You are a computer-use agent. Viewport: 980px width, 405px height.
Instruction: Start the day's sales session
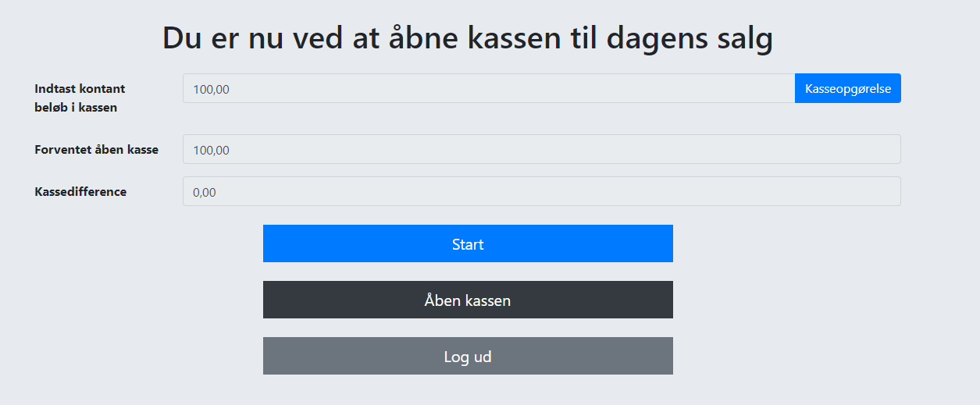point(468,243)
